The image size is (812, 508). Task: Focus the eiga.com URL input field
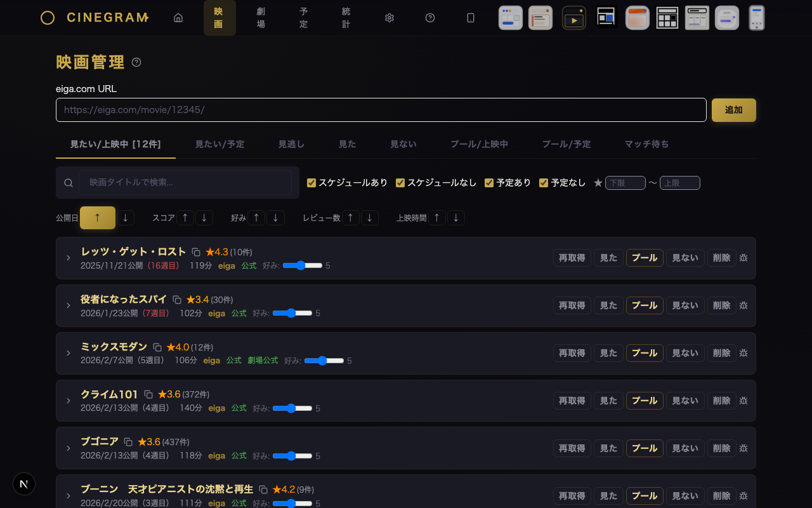381,110
